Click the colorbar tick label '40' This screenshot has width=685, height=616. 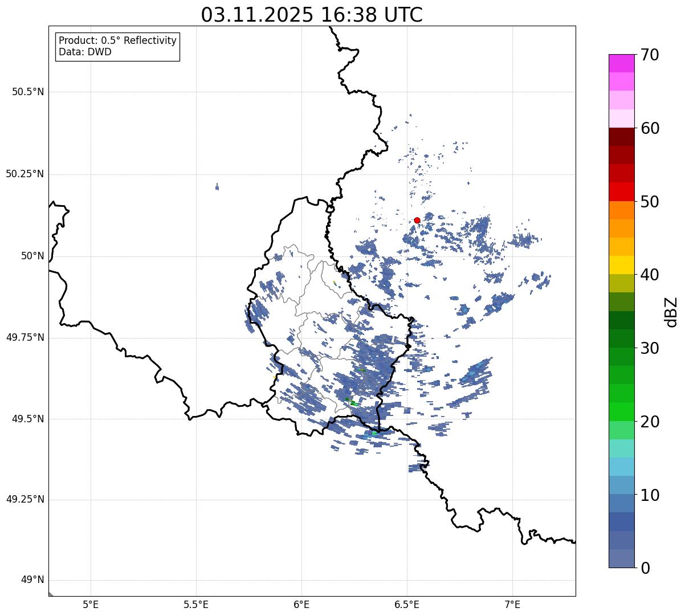click(x=650, y=275)
